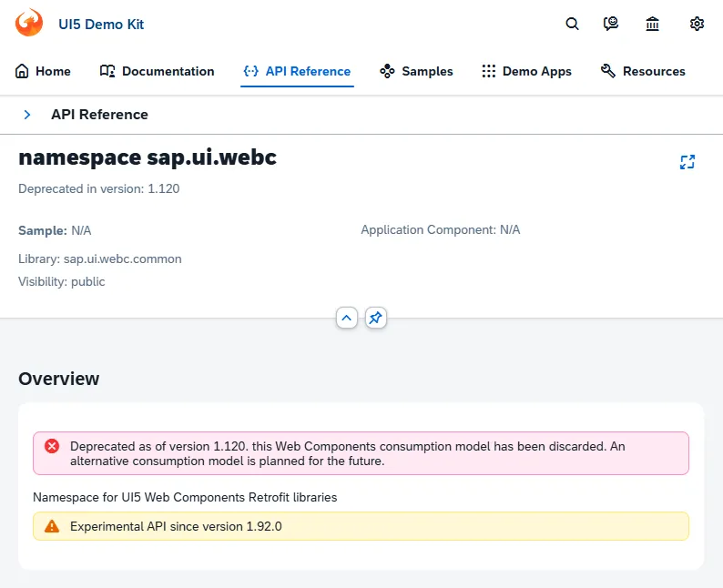Click the Resources wrench icon
Screen dimensions: 723x588
(x=607, y=71)
